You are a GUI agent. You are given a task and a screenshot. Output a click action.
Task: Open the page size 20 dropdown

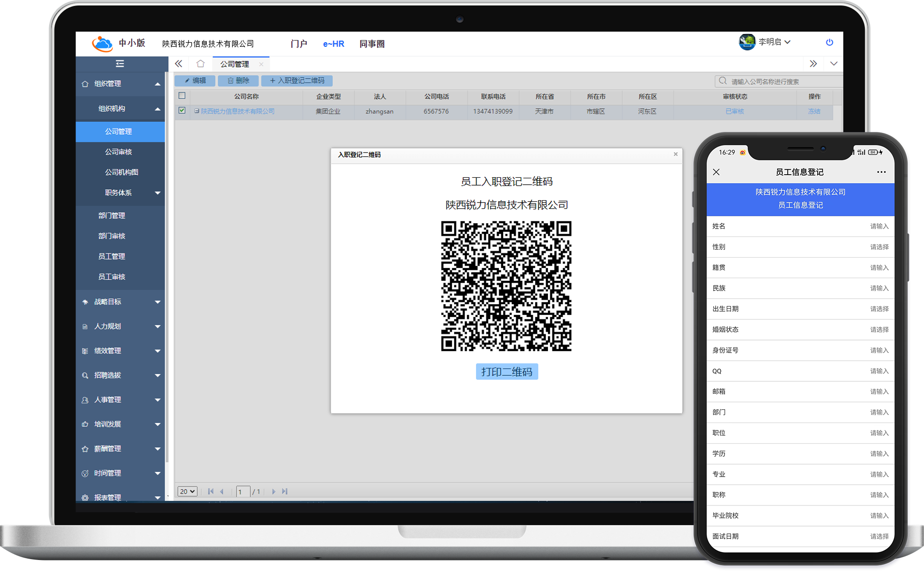click(188, 491)
